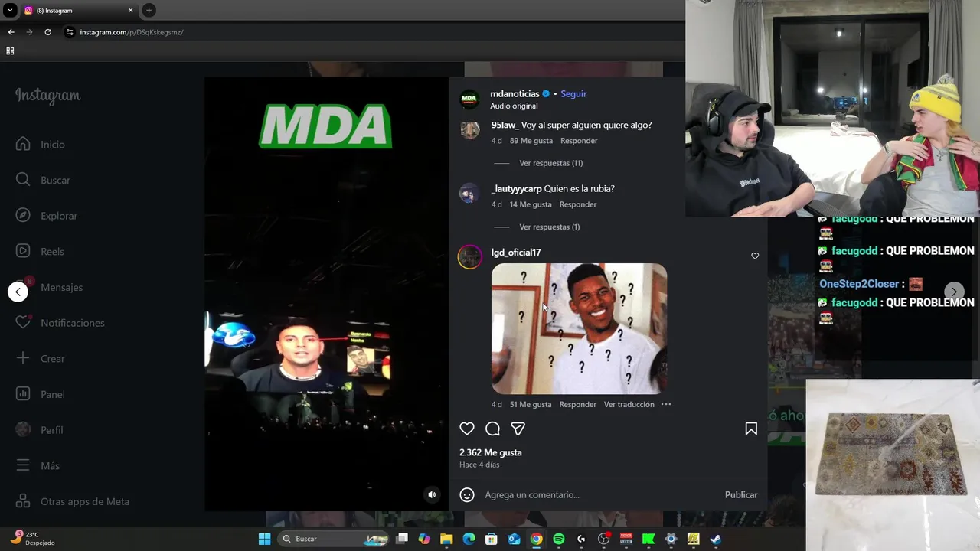Reply to lgd_oficial17's comment

click(x=577, y=404)
